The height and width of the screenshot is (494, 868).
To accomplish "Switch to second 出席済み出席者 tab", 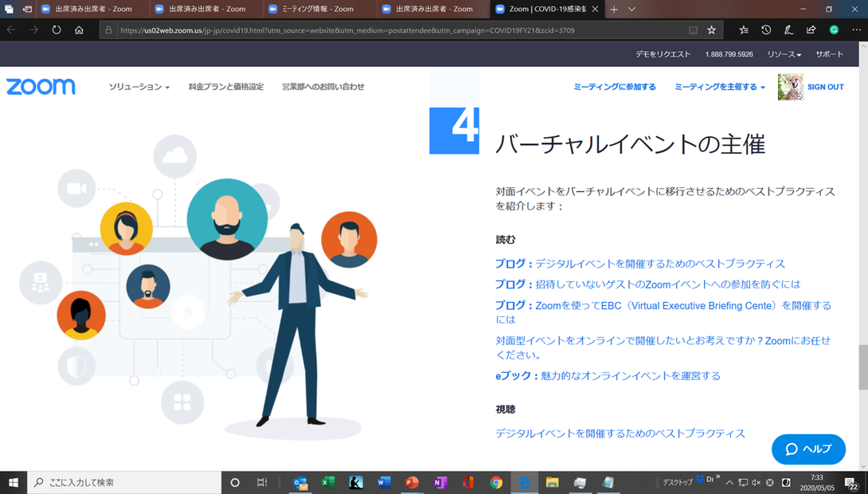I will pyautogui.click(x=206, y=10).
